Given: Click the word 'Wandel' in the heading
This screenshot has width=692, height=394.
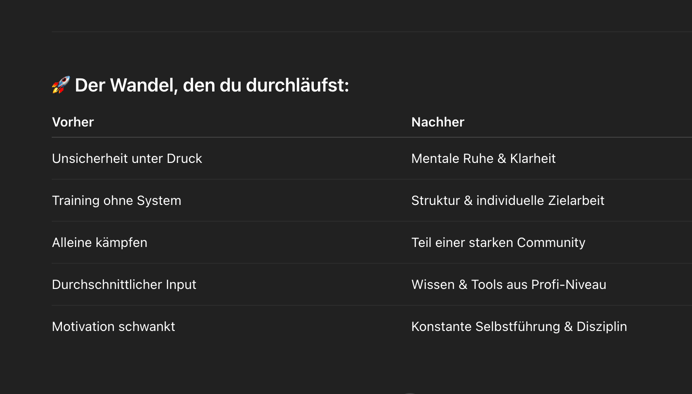Looking at the screenshot, I should [x=144, y=85].
